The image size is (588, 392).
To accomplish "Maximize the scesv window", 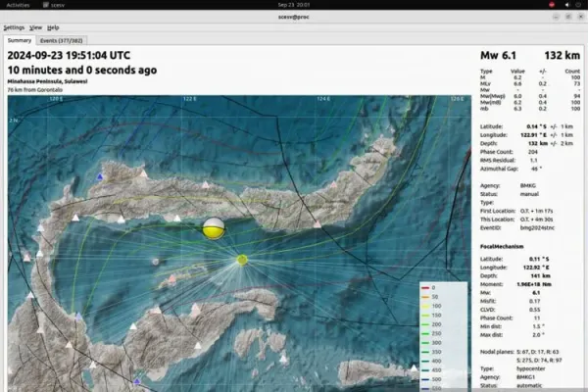I will pyautogui.click(x=568, y=17).
